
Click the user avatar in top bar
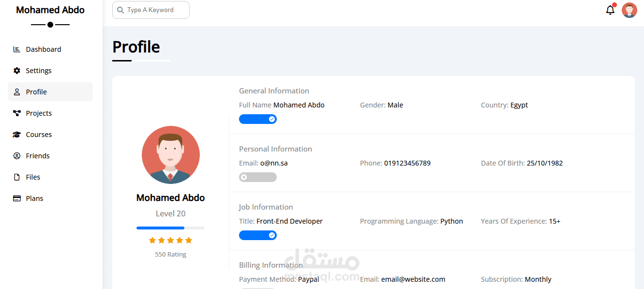tap(629, 10)
